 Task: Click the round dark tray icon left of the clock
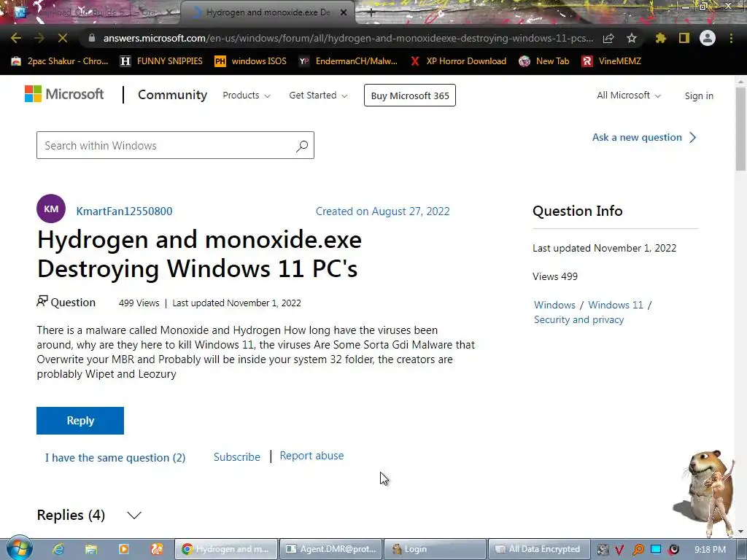coord(673,550)
